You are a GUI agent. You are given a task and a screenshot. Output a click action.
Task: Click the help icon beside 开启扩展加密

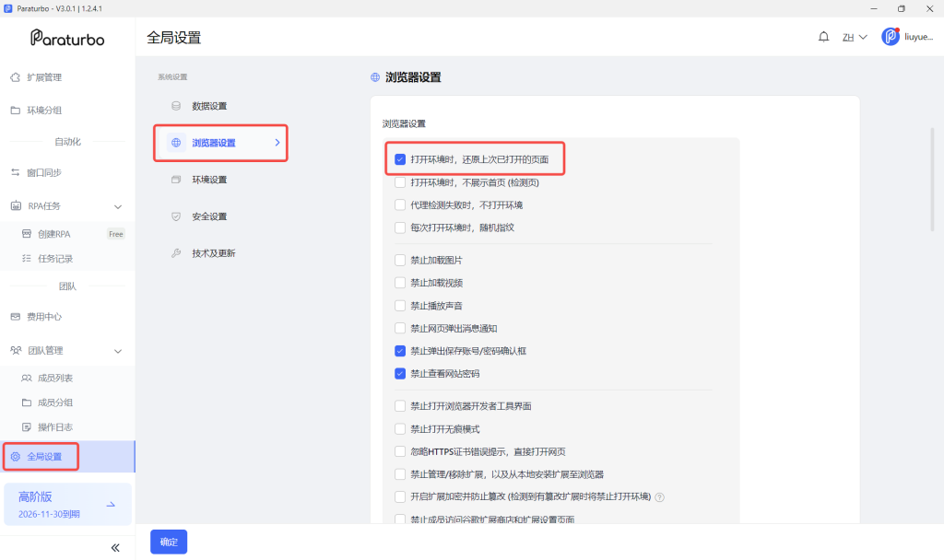coord(660,497)
